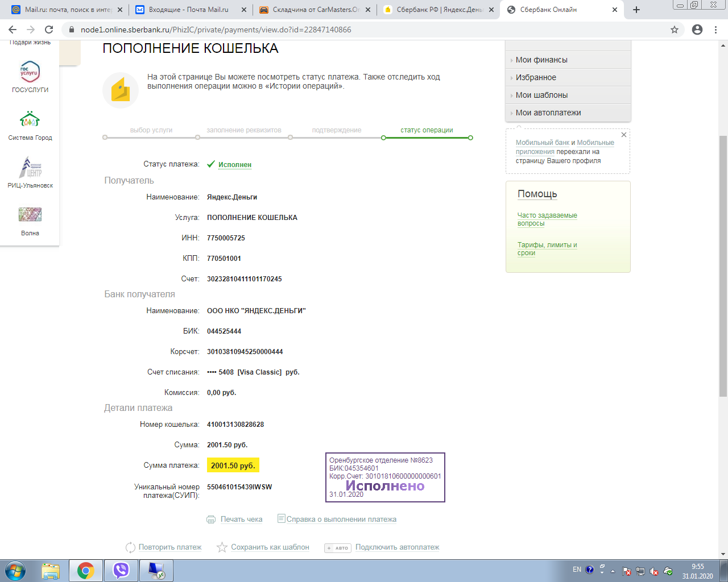
Task: Click the Yandex wallet icon near the heading
Action: tap(121, 90)
